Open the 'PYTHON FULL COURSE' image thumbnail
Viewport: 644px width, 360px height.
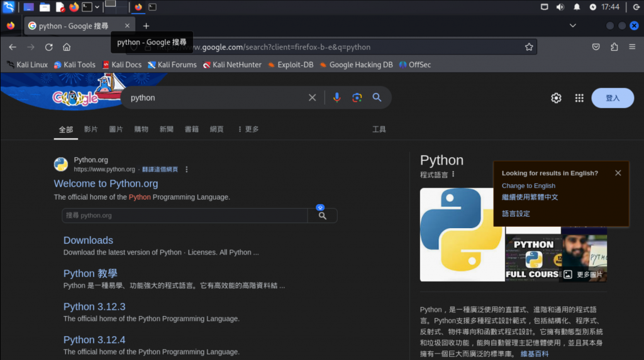[533, 258]
